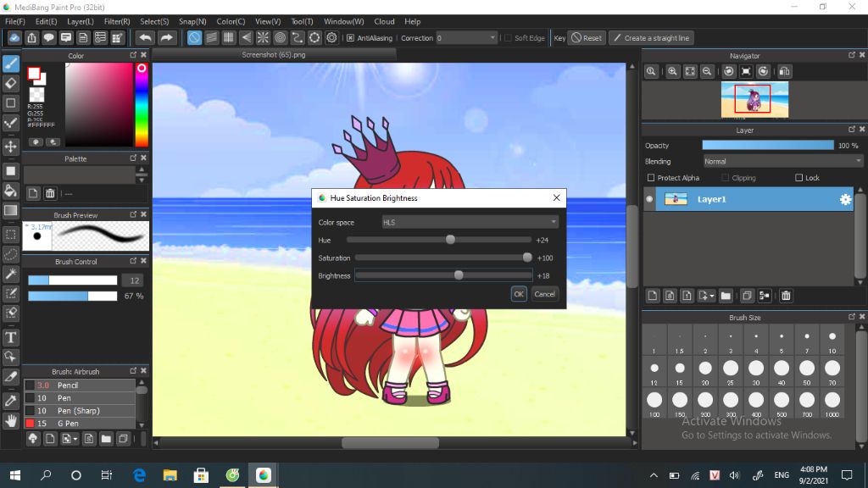The width and height of the screenshot is (868, 488).
Task: Cancel the Hue Saturation Brightness dialog
Action: 545,294
